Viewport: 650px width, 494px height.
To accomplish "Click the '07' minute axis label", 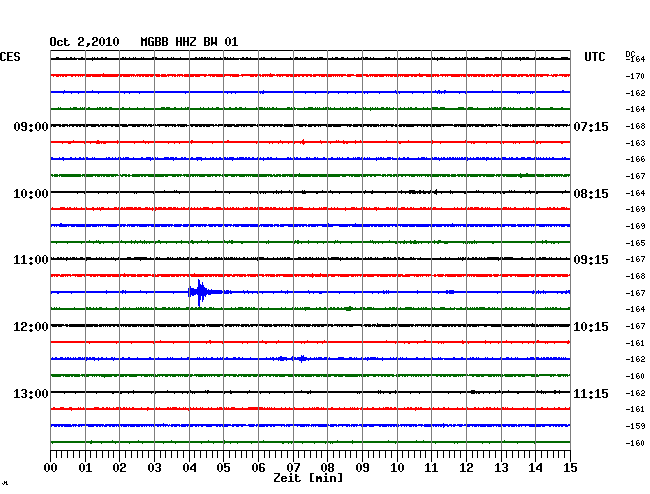I will (293, 467).
